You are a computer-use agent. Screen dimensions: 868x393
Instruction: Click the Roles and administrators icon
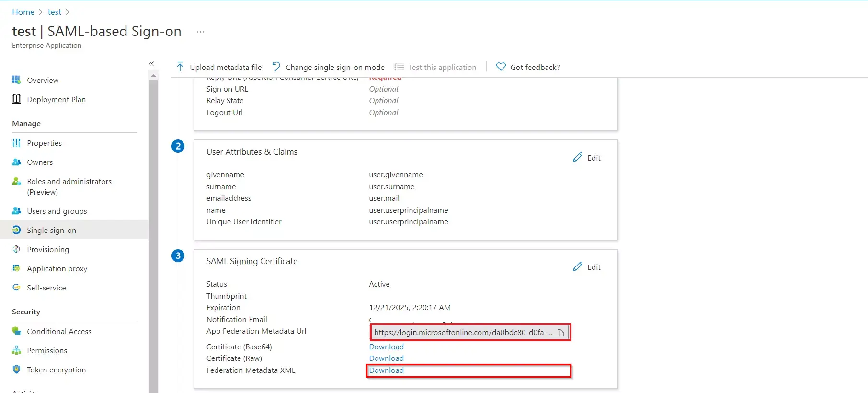(16, 181)
